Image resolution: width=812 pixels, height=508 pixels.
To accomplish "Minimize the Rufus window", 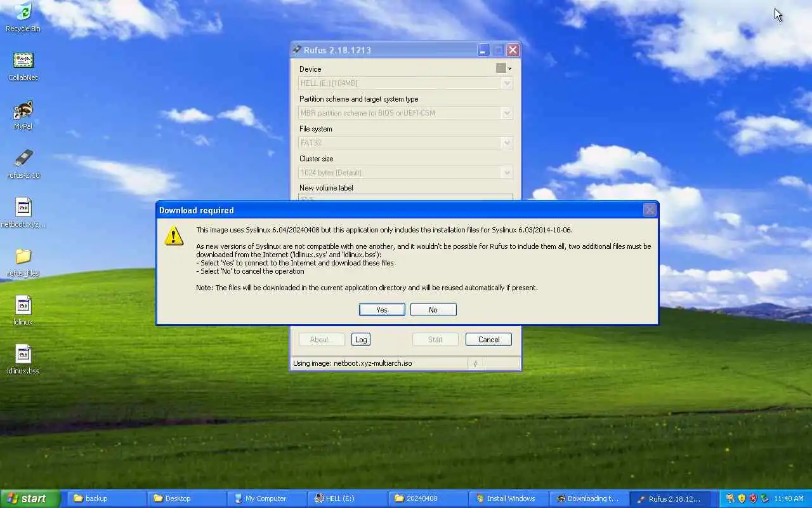I will tap(483, 50).
